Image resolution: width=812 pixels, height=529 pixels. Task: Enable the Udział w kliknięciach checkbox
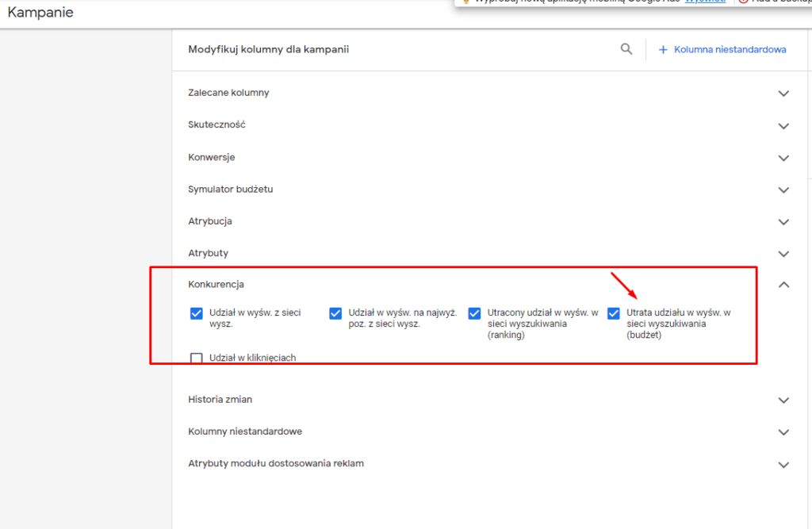pyautogui.click(x=197, y=358)
